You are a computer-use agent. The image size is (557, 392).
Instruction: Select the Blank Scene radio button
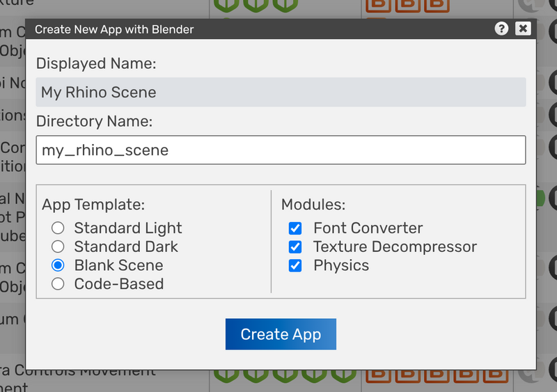click(x=58, y=265)
